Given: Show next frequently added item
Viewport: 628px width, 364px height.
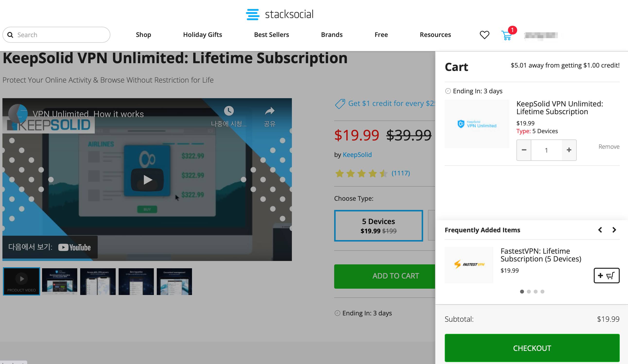Looking at the screenshot, I should [x=614, y=230].
